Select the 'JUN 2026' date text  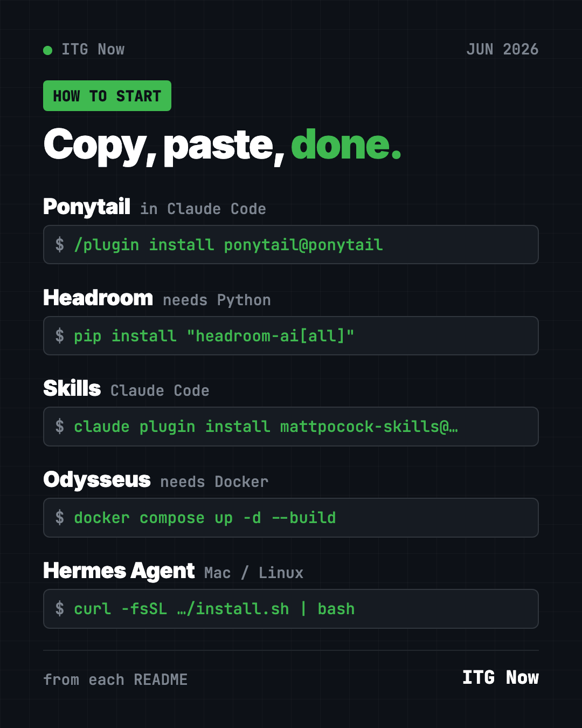pos(502,50)
